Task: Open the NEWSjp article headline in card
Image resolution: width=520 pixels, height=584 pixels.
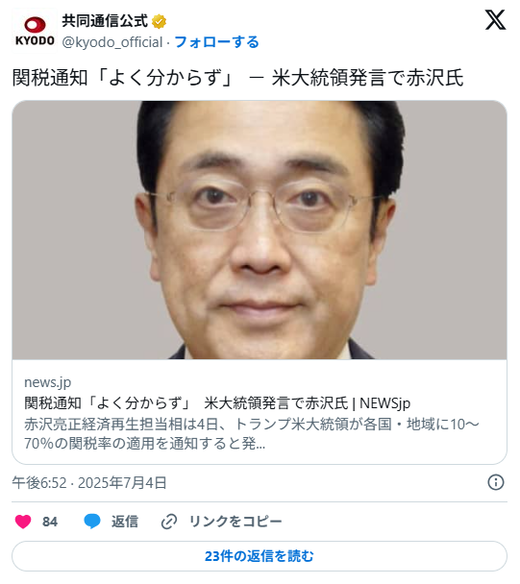Action: (217, 403)
